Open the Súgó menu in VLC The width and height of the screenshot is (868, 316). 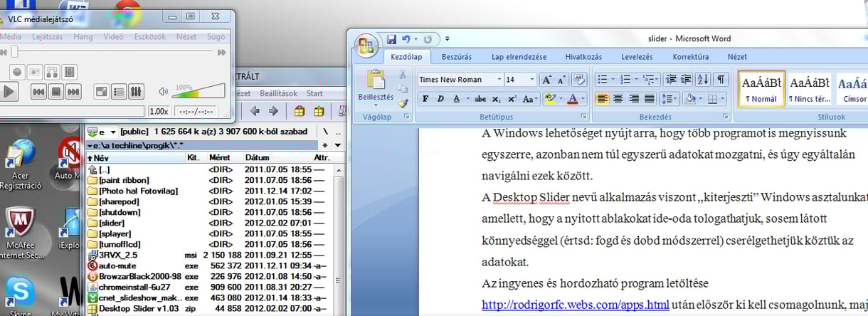click(216, 36)
